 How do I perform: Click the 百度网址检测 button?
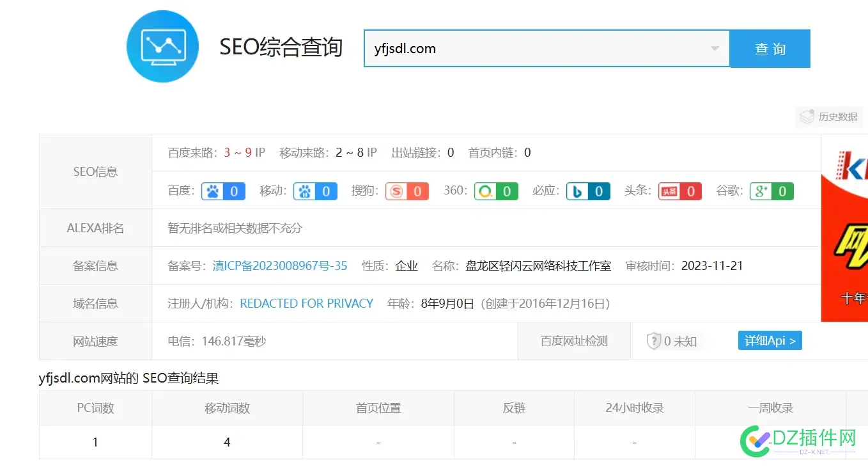pyautogui.click(x=573, y=340)
